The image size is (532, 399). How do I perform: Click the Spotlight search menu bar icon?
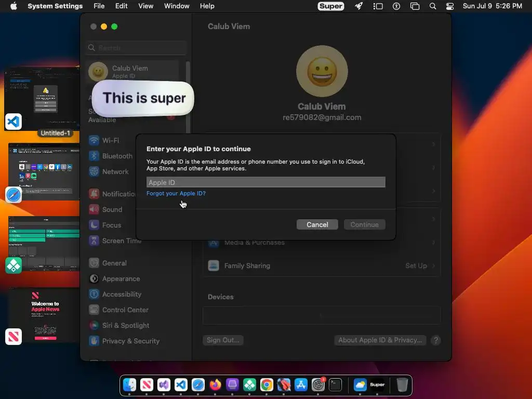coord(433,6)
